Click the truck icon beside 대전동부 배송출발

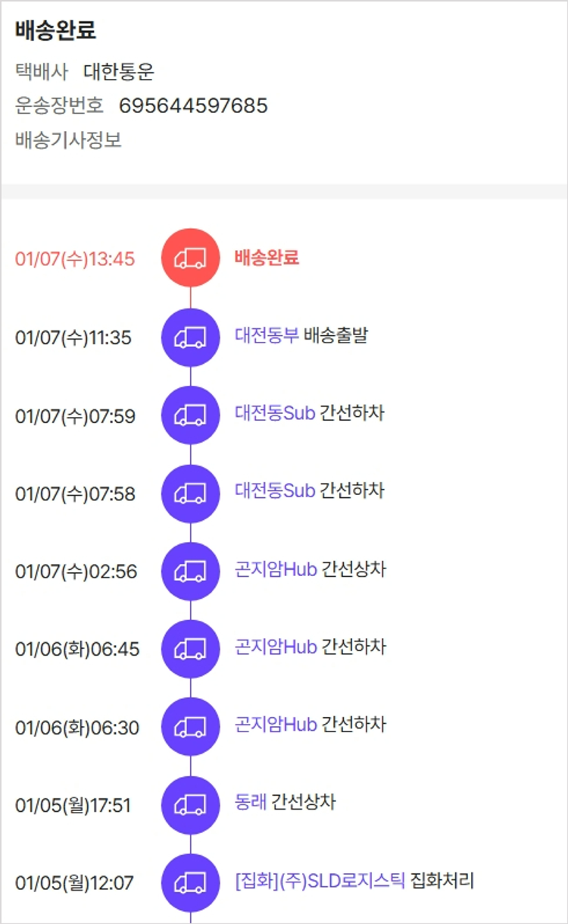pos(190,337)
